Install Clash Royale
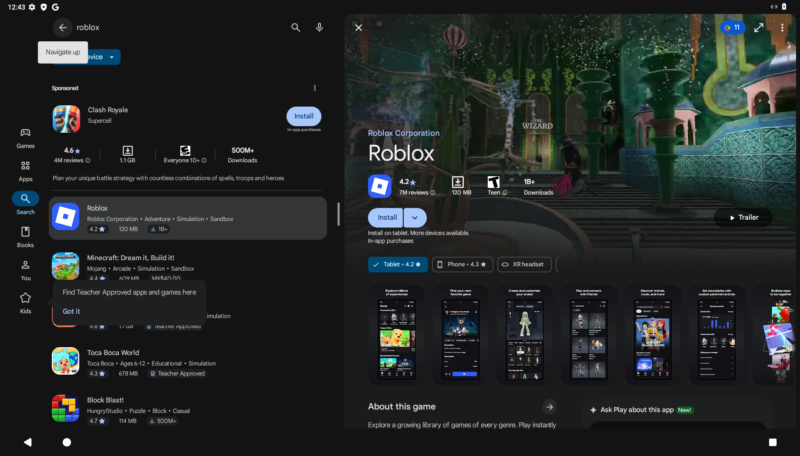Image resolution: width=800 pixels, height=456 pixels. click(x=304, y=116)
